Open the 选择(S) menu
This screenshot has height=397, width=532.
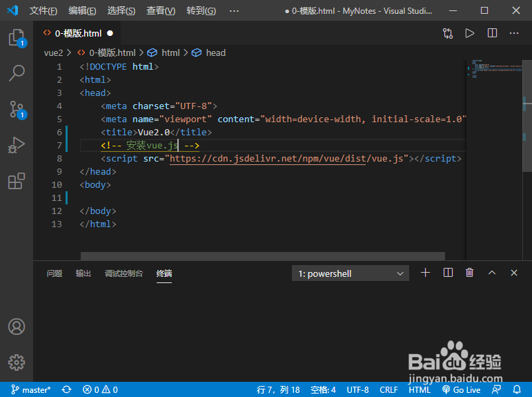point(121,10)
